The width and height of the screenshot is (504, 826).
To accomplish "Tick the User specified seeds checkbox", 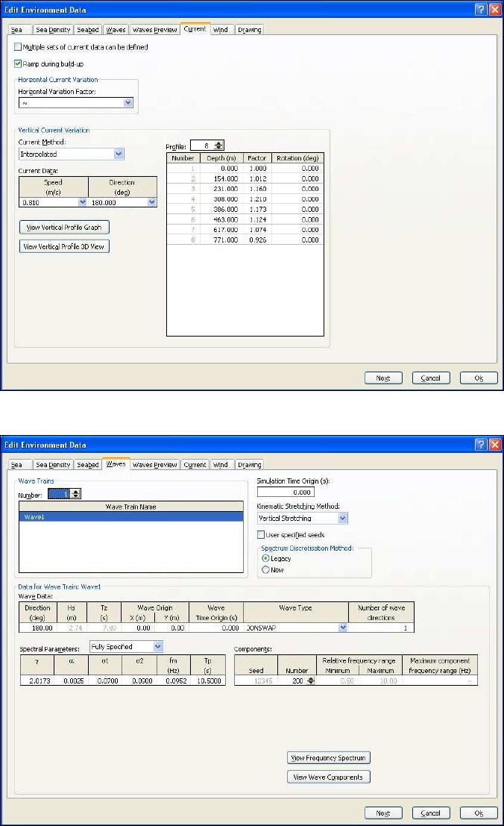I will point(261,534).
